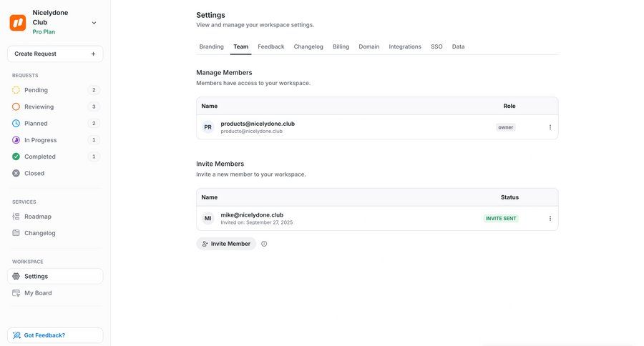Open the workspace switcher chevron
Image resolution: width=644 pixels, height=346 pixels.
coord(94,23)
